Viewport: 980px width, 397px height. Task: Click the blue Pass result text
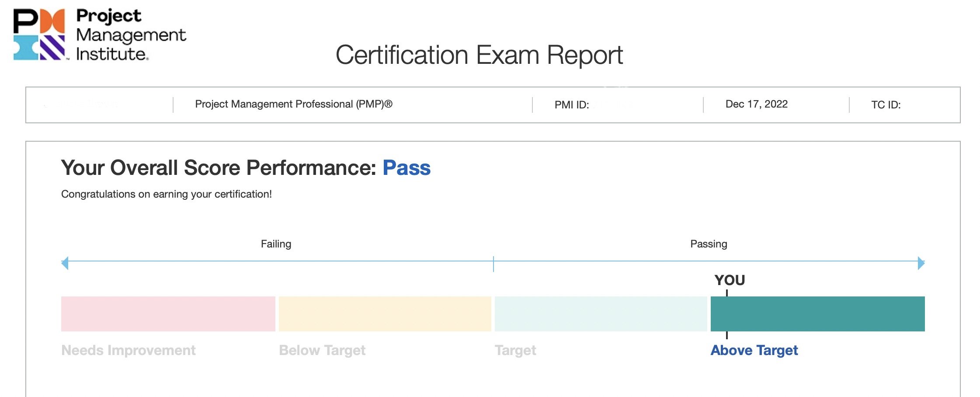pos(407,168)
